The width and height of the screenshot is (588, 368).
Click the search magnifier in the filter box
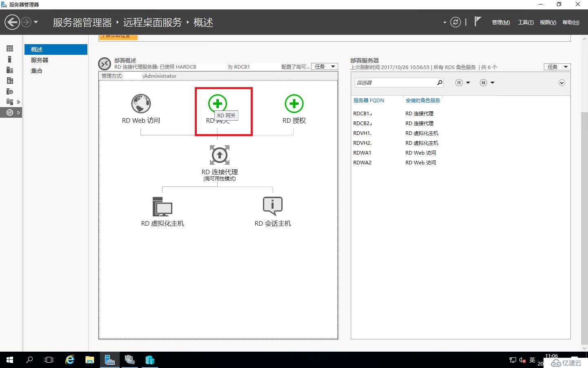click(x=439, y=83)
